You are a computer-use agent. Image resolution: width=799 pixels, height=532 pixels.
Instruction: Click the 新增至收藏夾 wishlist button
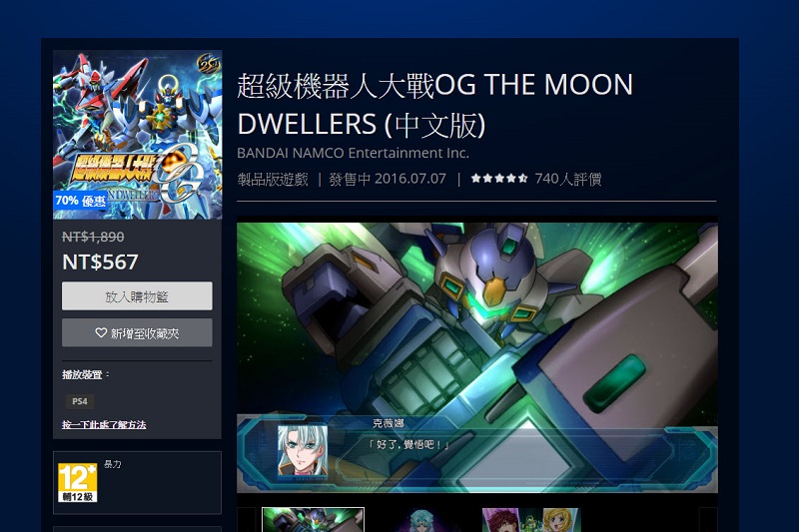click(137, 333)
